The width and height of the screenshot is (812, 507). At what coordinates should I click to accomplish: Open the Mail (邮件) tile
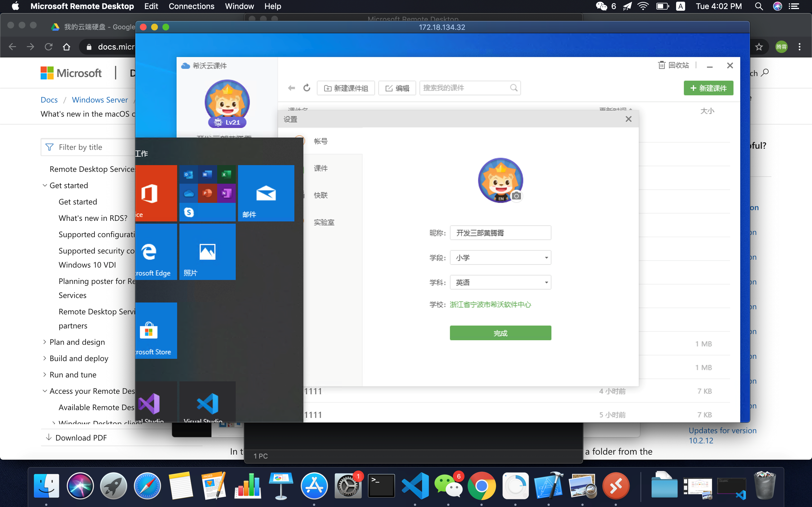266,193
